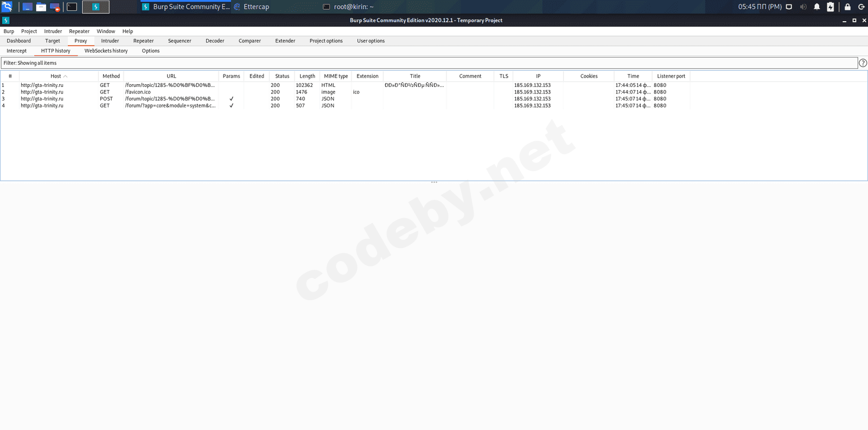868x430 pixels.
Task: Sort by the # column header
Action: pos(10,76)
